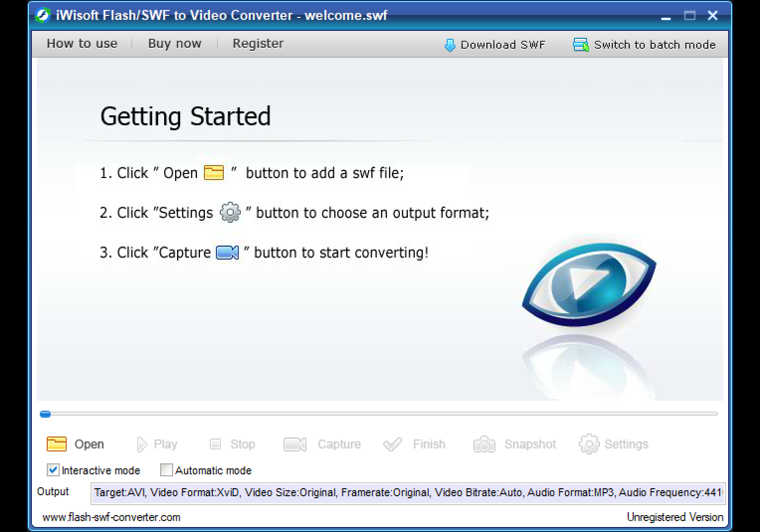The height and width of the screenshot is (532, 760).
Task: Click the blue camcorder icon in step 3
Action: [227, 253]
